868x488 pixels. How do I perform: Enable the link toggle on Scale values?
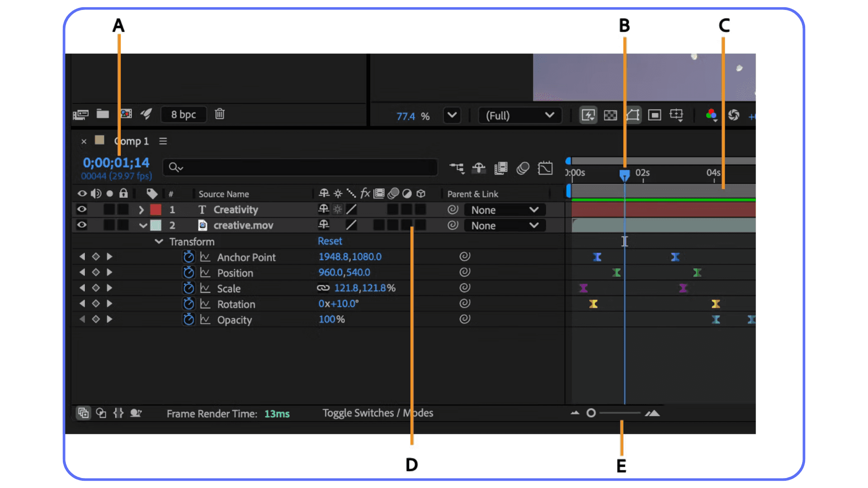pos(323,288)
